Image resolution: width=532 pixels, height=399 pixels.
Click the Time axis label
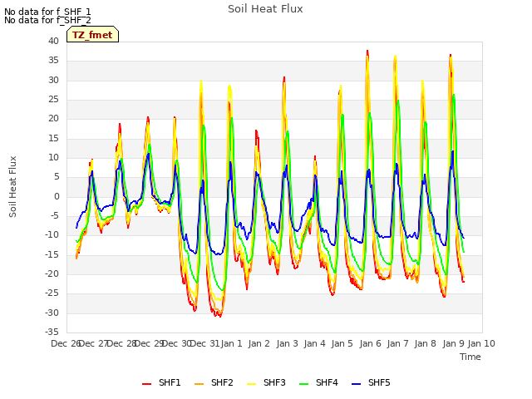470,357
